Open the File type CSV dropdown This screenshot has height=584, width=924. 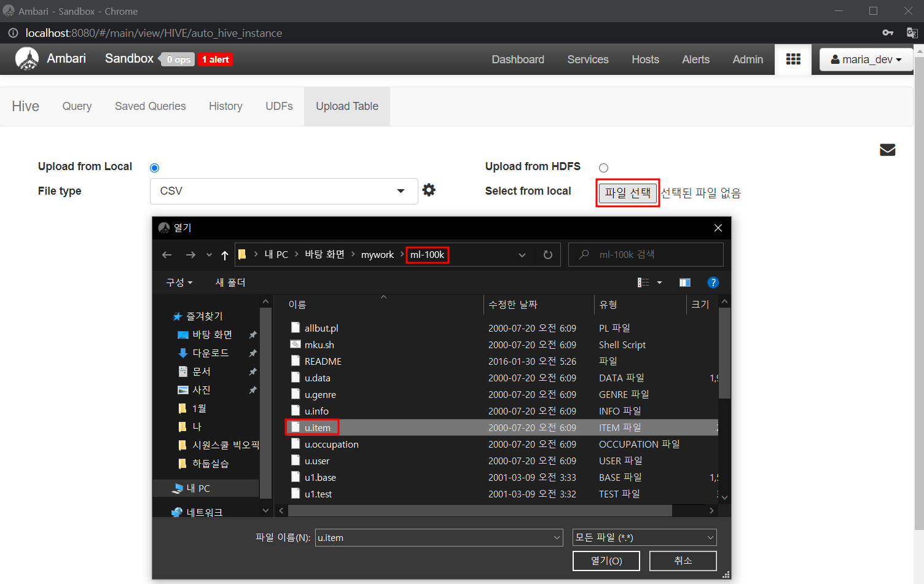coord(284,191)
